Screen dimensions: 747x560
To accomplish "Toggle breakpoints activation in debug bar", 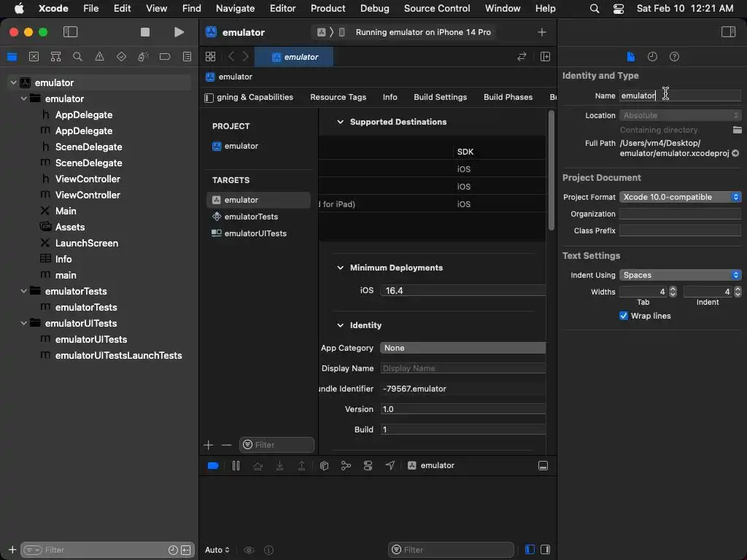I will point(213,466).
